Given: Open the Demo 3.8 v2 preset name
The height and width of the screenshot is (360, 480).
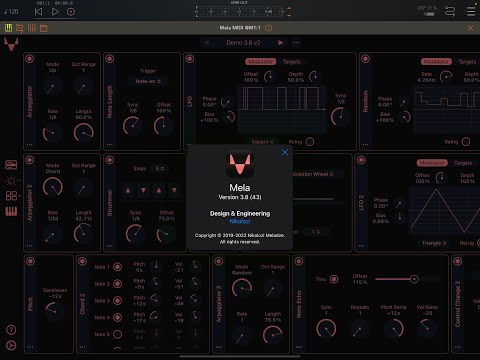Looking at the screenshot, I should tap(243, 43).
